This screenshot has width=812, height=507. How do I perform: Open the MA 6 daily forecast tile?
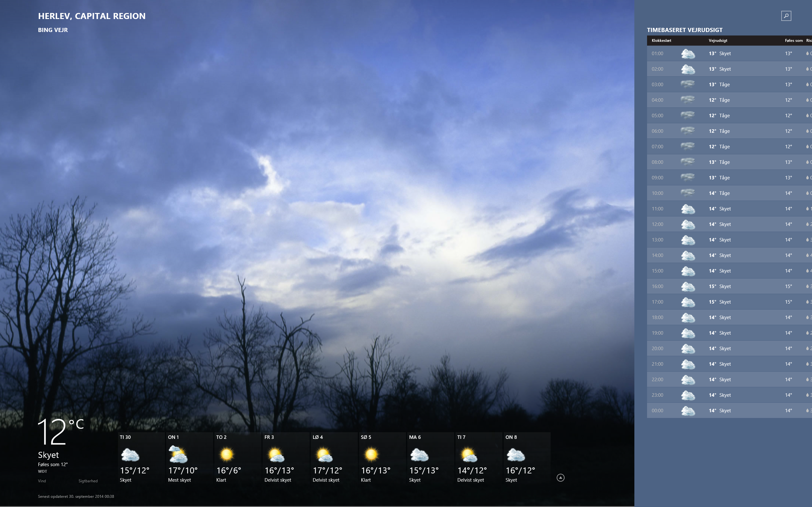click(429, 458)
